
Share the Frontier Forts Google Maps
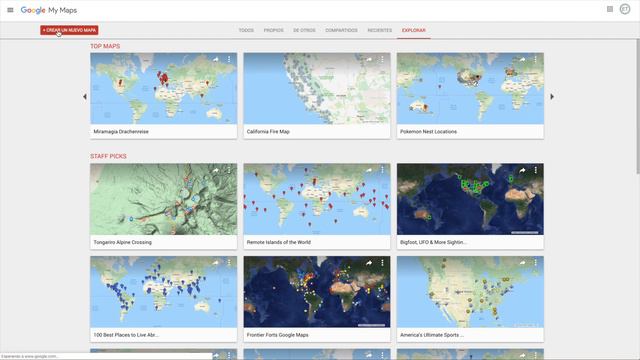[369, 263]
